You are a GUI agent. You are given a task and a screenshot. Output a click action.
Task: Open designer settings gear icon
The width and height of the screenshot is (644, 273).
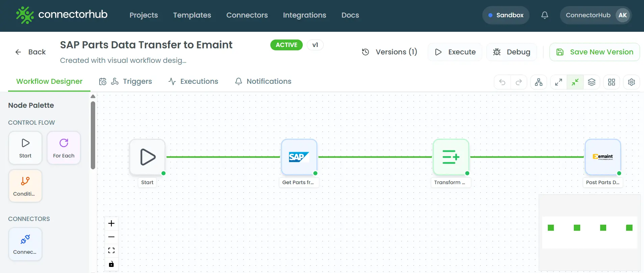click(632, 82)
